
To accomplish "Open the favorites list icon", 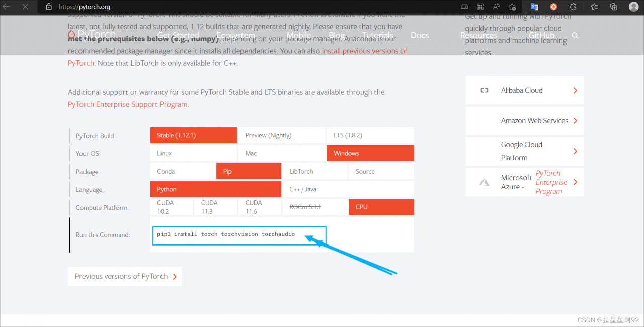I will click(x=594, y=7).
